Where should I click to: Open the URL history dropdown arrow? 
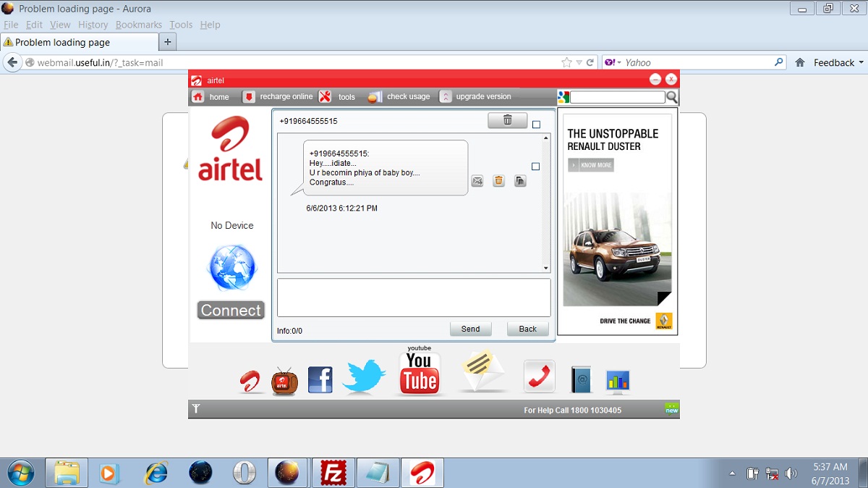point(579,63)
